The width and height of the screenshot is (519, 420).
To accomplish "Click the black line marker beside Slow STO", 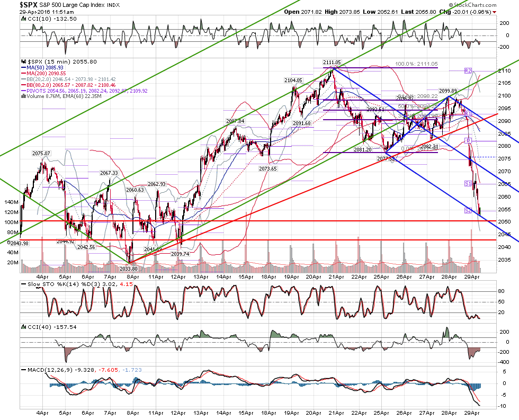I will point(23,284).
